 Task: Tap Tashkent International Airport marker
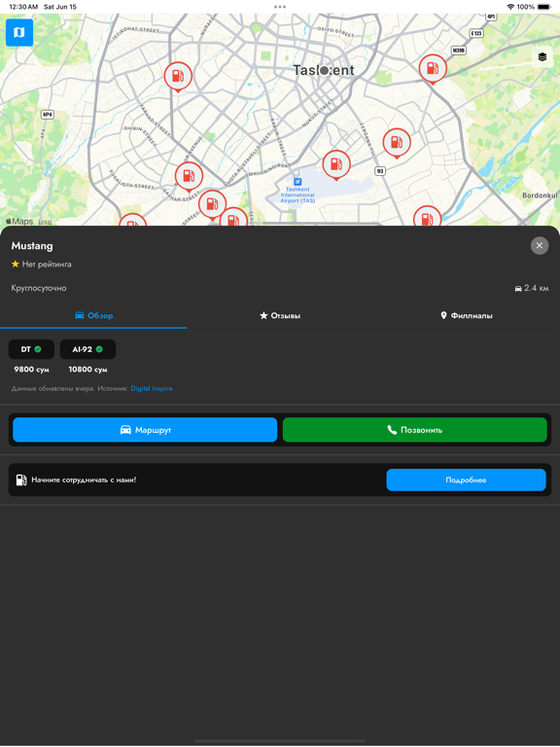click(297, 182)
